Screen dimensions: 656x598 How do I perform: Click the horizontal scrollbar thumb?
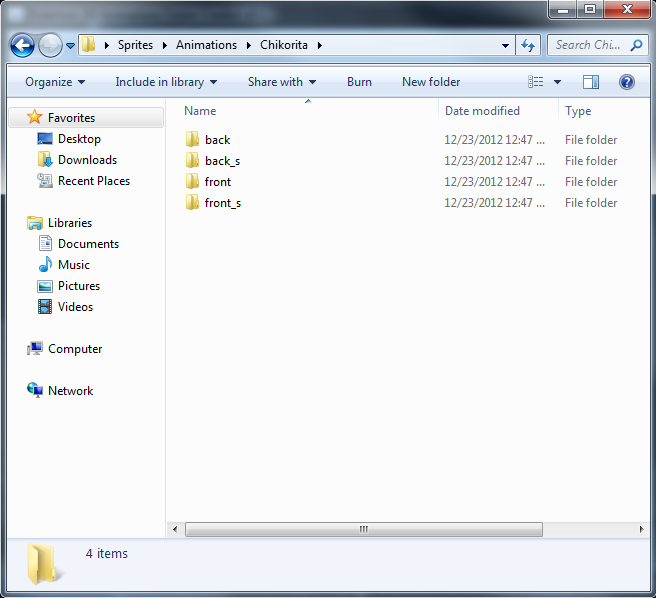[364, 529]
